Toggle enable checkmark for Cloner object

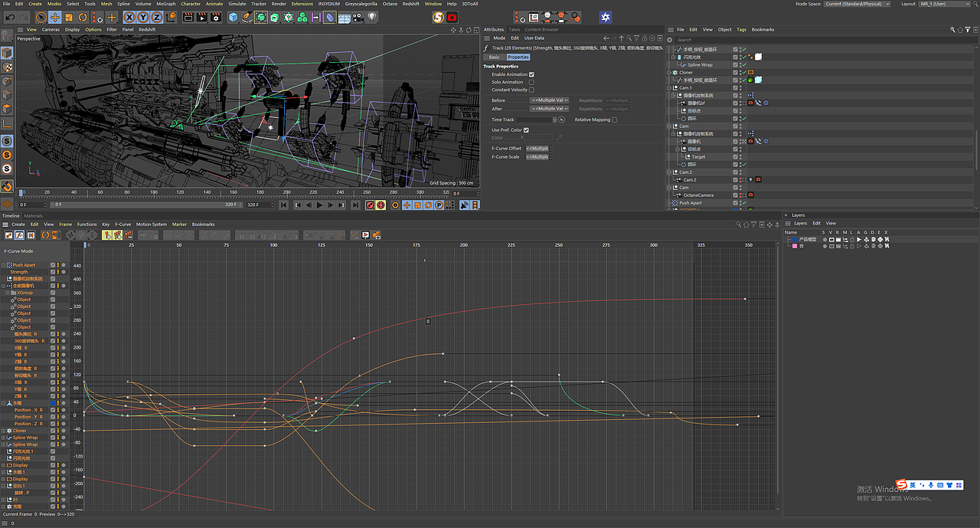click(743, 72)
